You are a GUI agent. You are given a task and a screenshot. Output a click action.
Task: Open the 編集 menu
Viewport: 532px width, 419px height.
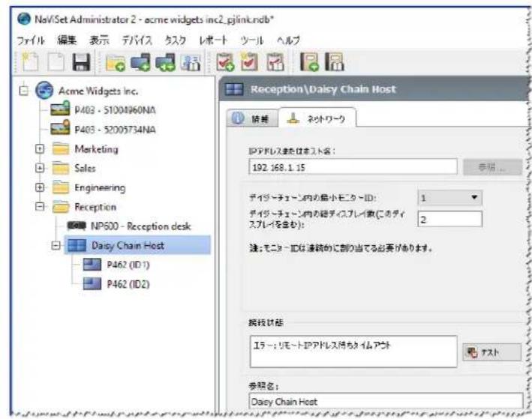(67, 40)
